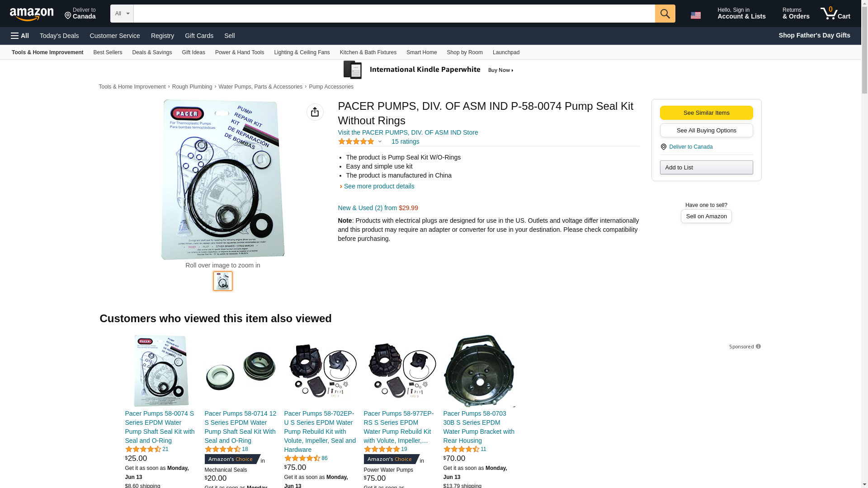Click the search magnifying glass button
The image size is (868, 488).
pos(665,14)
